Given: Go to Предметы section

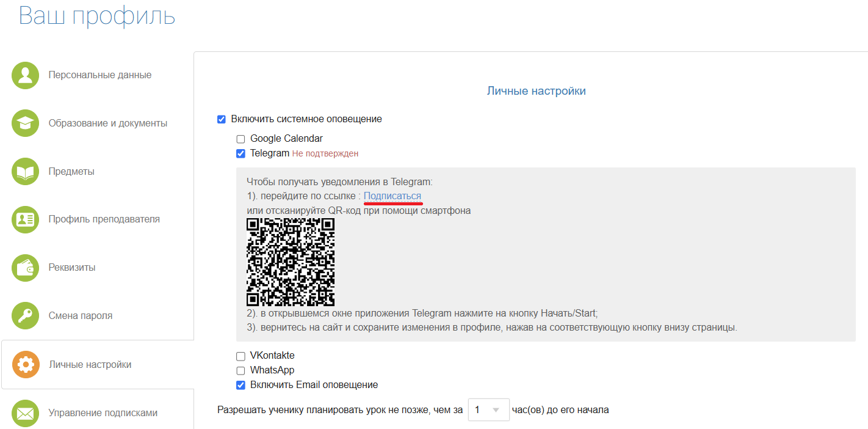Looking at the screenshot, I should (x=71, y=172).
